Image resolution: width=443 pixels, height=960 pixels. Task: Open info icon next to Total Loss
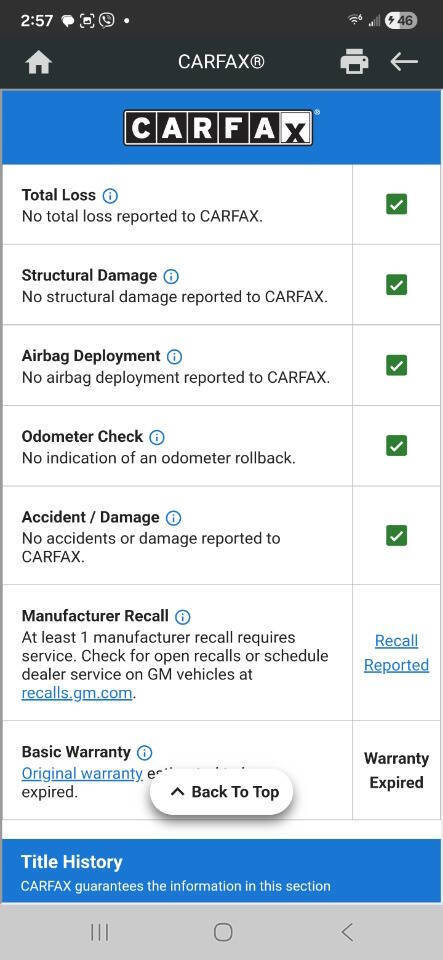[x=110, y=195]
